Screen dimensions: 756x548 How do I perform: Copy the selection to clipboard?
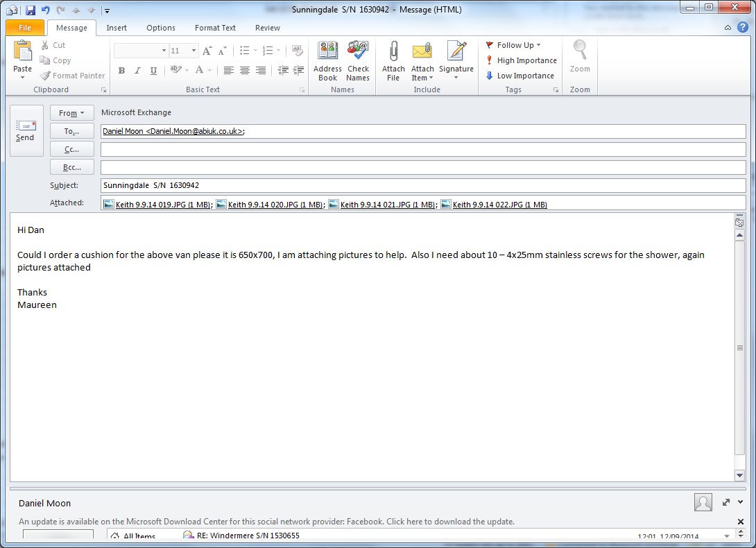55,60
